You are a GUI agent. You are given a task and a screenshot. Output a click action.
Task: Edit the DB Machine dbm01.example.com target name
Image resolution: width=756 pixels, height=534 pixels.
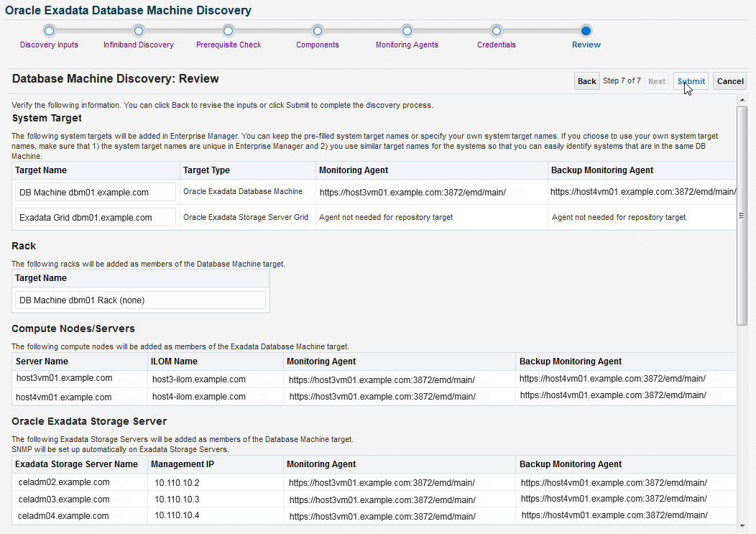click(x=94, y=191)
